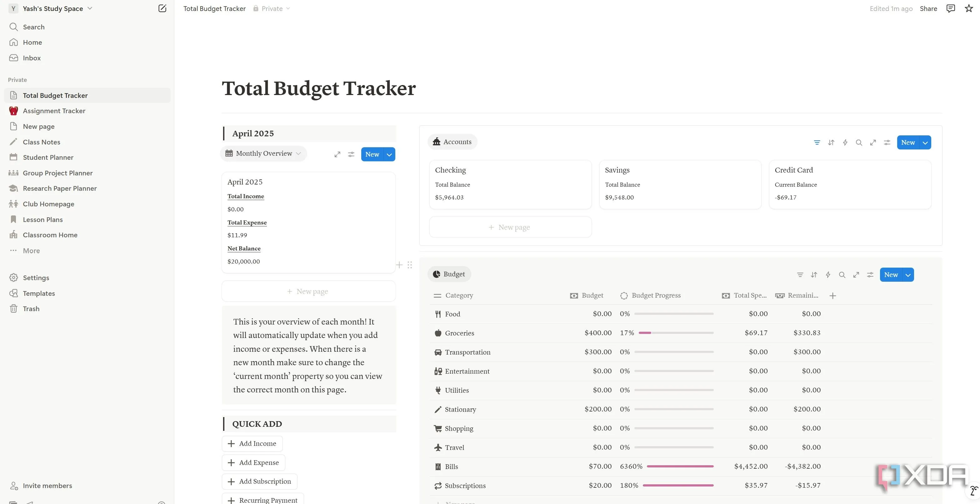
Task: Click the Subscriptions budget progress bar
Action: coord(678,485)
